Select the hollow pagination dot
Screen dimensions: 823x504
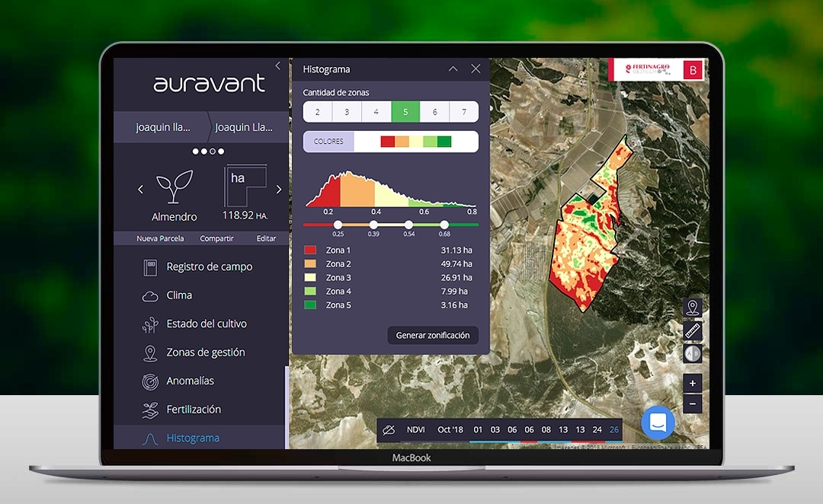coord(213,152)
